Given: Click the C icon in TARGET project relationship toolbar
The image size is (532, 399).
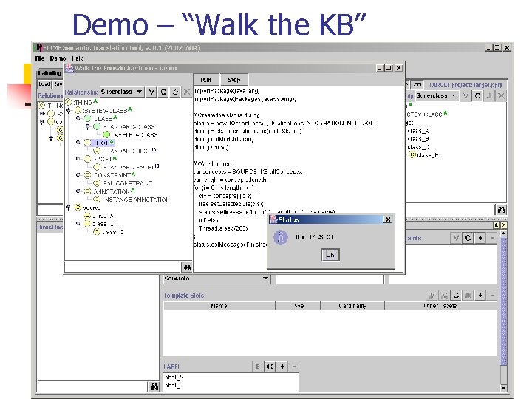Looking at the screenshot, I should [477, 96].
